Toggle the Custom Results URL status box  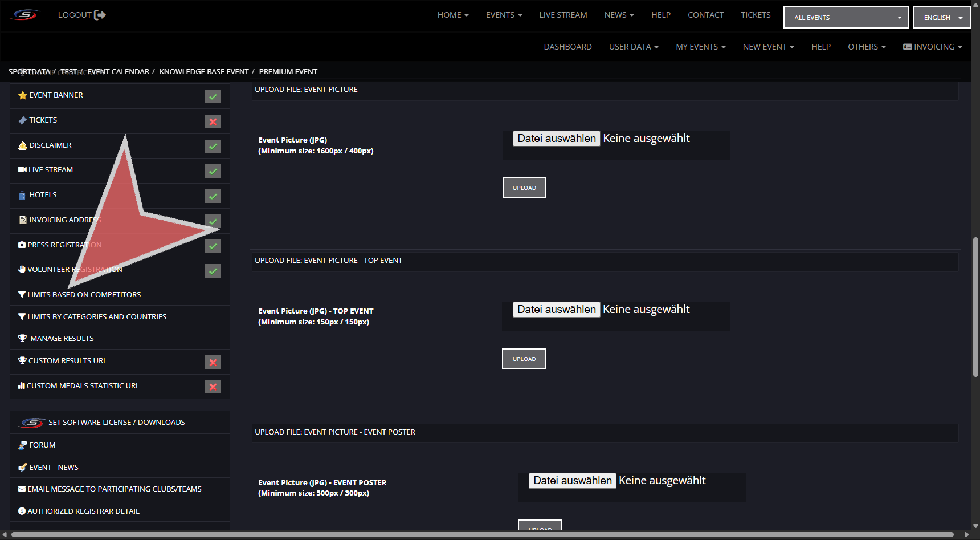pyautogui.click(x=213, y=362)
